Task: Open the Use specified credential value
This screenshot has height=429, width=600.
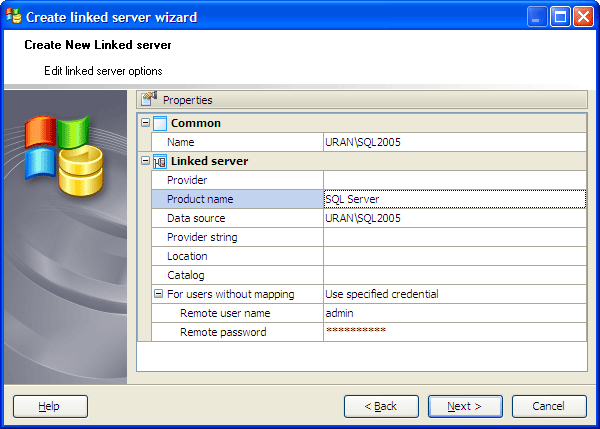Action: point(455,294)
